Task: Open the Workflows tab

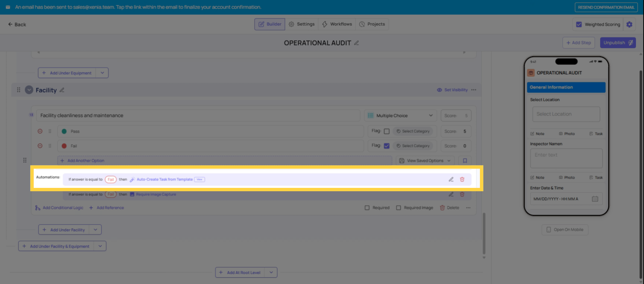Action: point(337,24)
